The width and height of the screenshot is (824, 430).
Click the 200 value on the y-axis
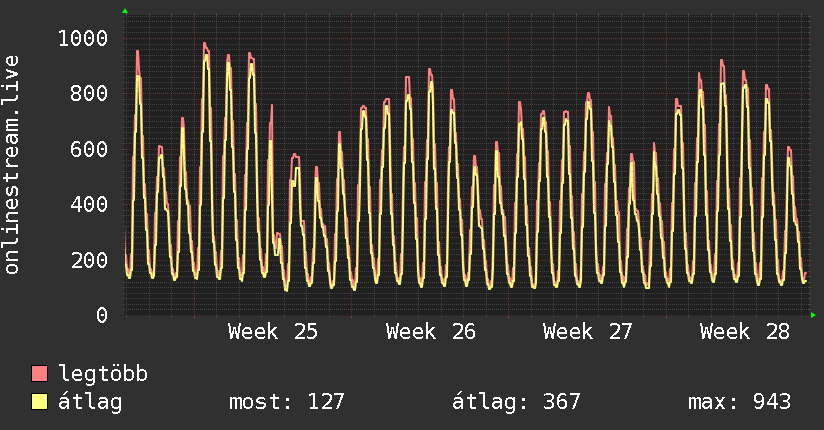tap(89, 260)
